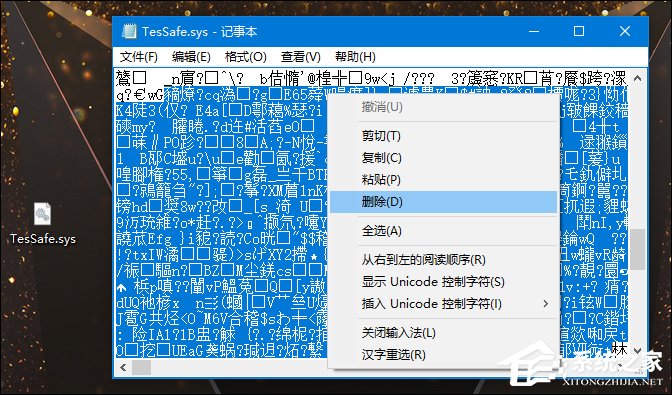This screenshot has height=395, width=672.
Task: Close the TesSafe.sys Notepad window
Action: (x=625, y=31)
